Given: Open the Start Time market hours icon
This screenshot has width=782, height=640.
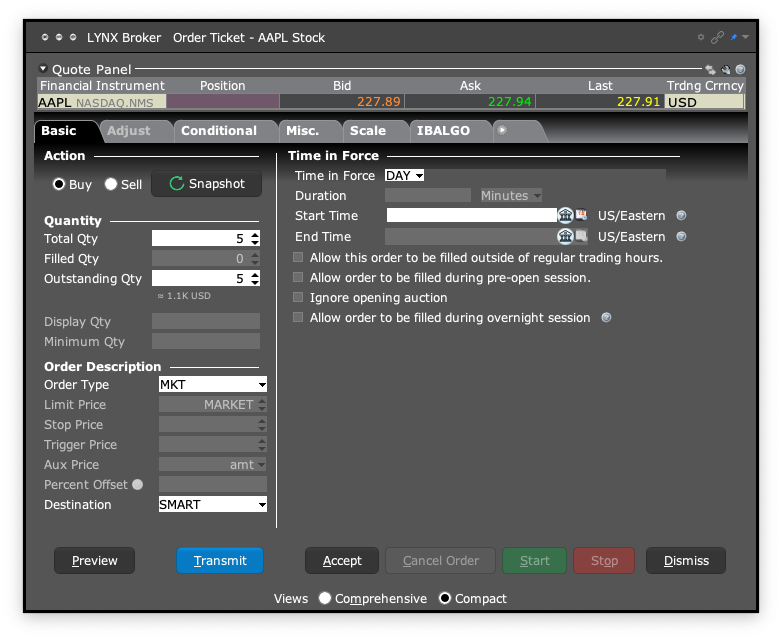Looking at the screenshot, I should [x=565, y=215].
